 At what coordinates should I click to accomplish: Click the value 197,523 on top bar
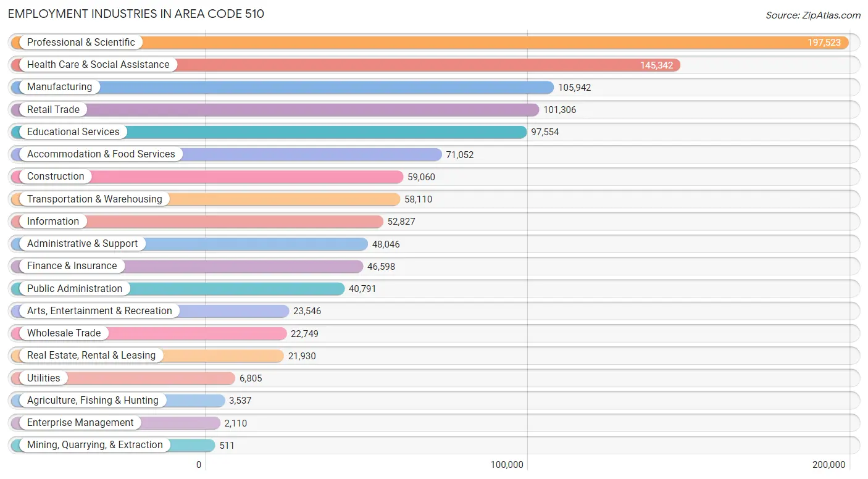pos(825,42)
